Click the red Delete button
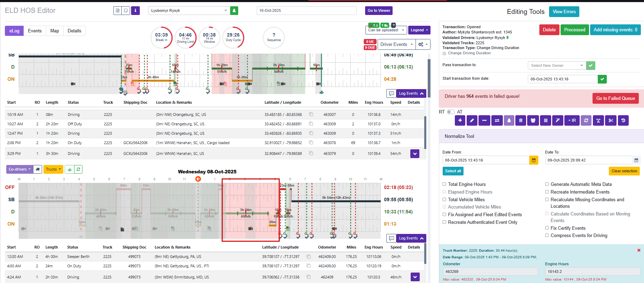Image resolution: width=644 pixels, height=283 pixels. tap(549, 30)
